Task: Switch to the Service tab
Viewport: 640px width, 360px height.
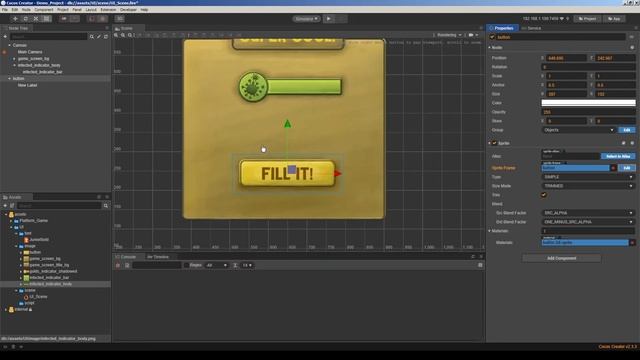Action: (x=532, y=28)
